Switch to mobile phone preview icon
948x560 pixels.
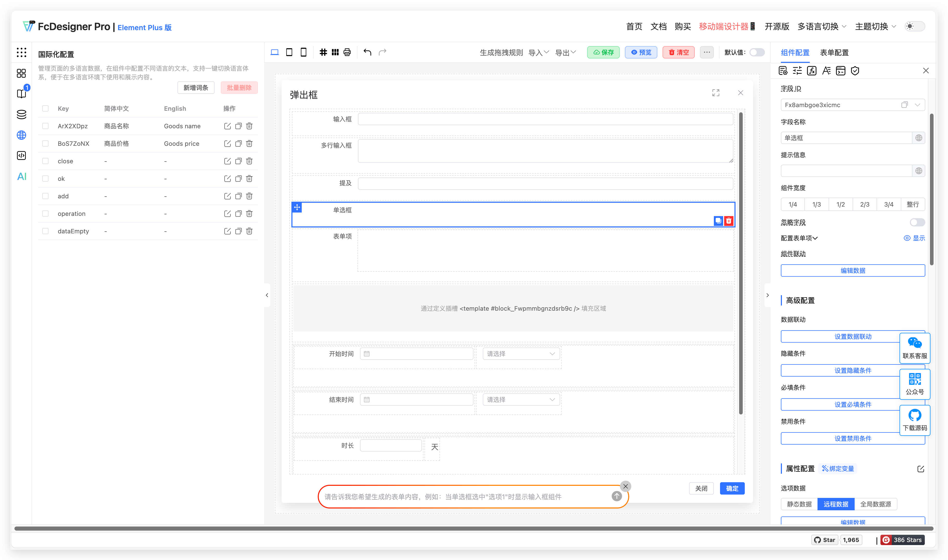(x=303, y=52)
